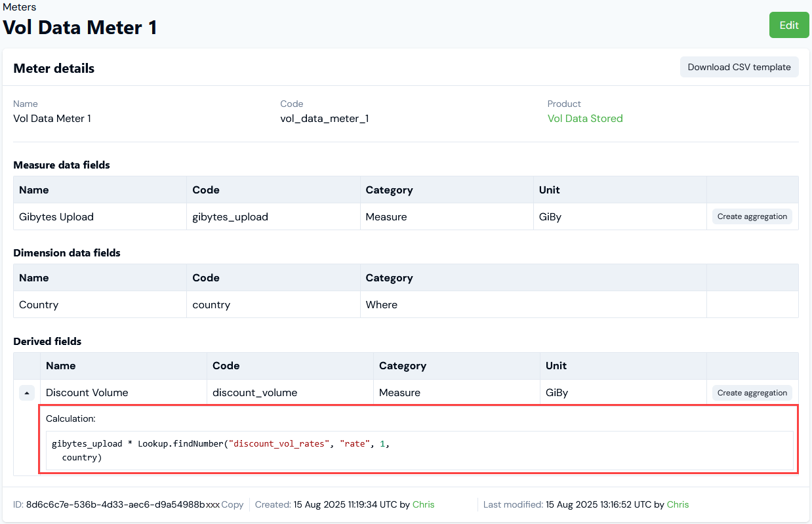Click Unit header in Derived fields table
Screen dimensions: 812x524
[x=556, y=366]
